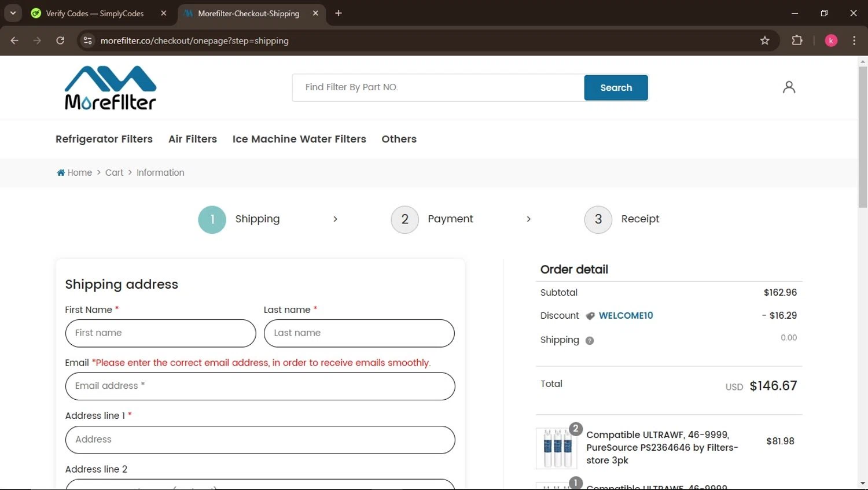Screen dimensions: 868x490
Task: Click the chevron after Shipping step
Action: (x=335, y=219)
